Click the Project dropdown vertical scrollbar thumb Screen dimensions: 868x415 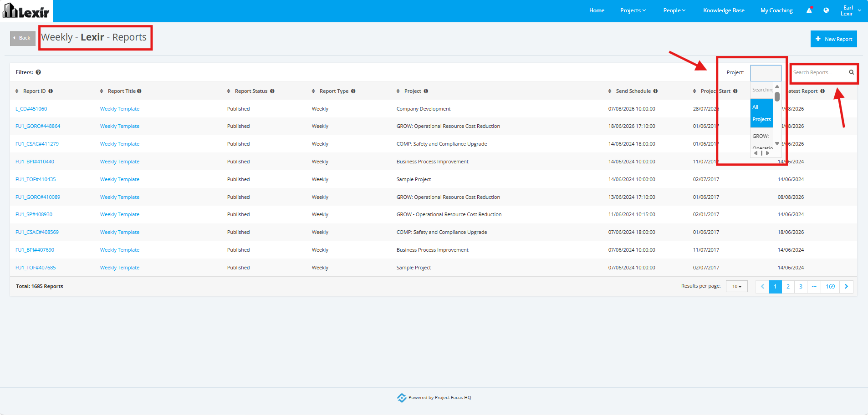777,96
